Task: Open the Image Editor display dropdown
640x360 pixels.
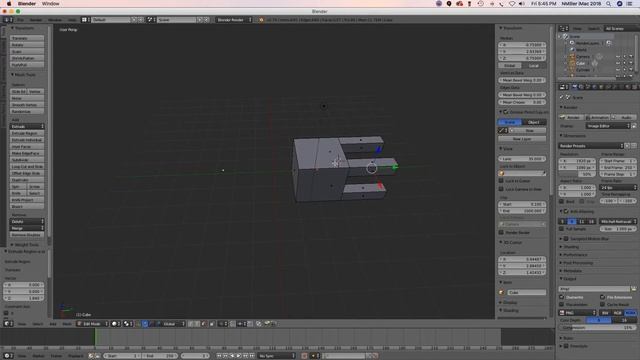Action: tap(608, 126)
